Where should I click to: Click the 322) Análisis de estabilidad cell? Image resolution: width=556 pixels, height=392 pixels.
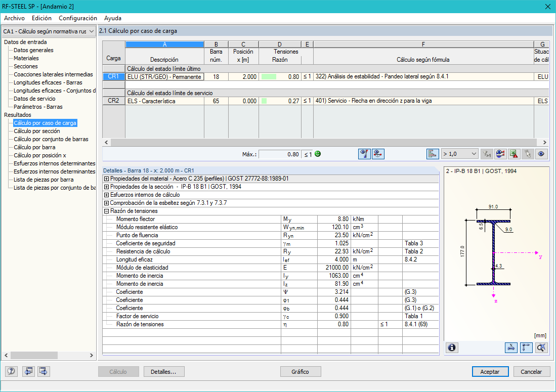click(423, 76)
